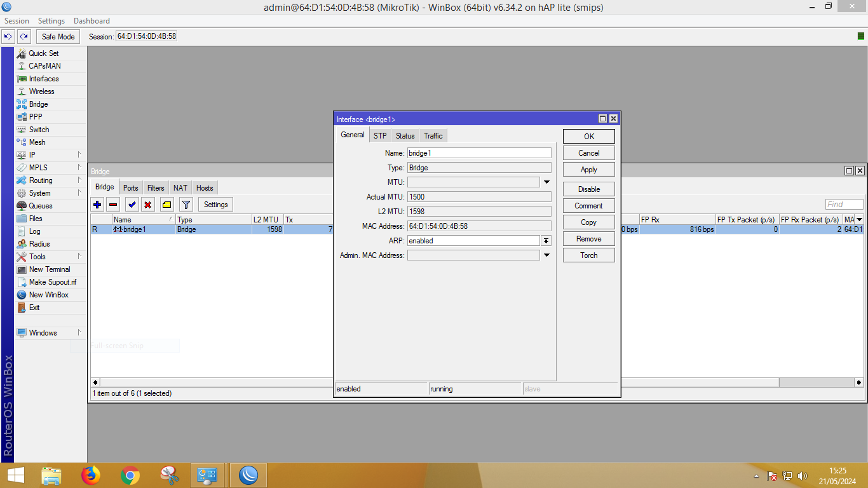Click the red X Disable icon
The height and width of the screenshot is (488, 868).
pyautogui.click(x=147, y=205)
